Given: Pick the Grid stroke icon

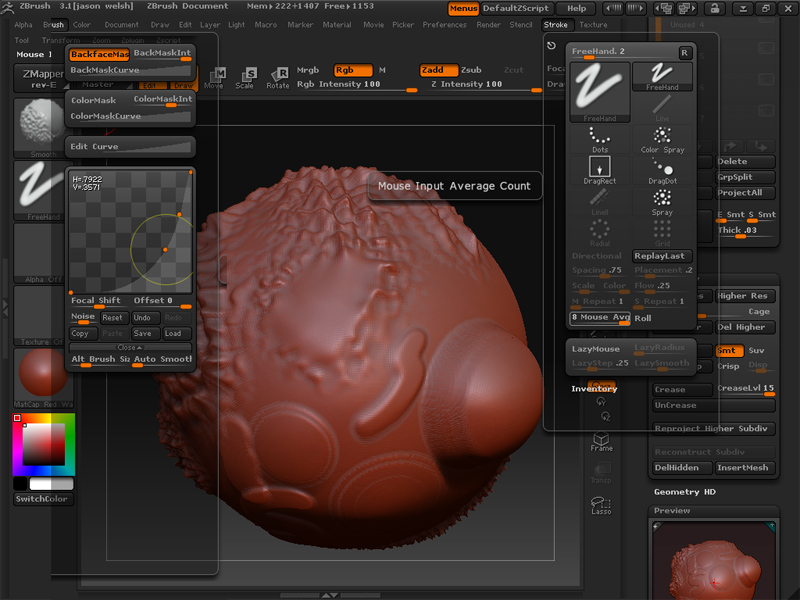Looking at the screenshot, I should tap(662, 233).
